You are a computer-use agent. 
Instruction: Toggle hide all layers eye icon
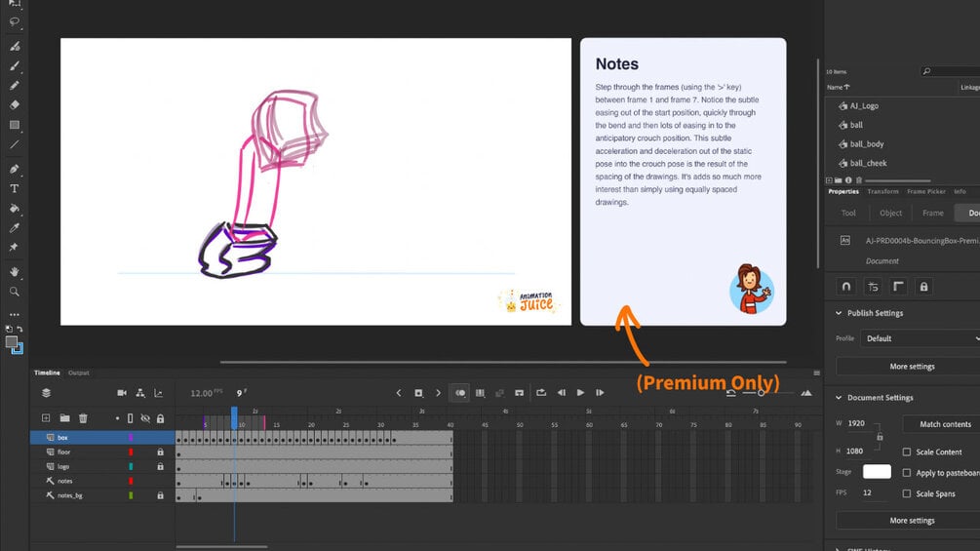click(145, 418)
